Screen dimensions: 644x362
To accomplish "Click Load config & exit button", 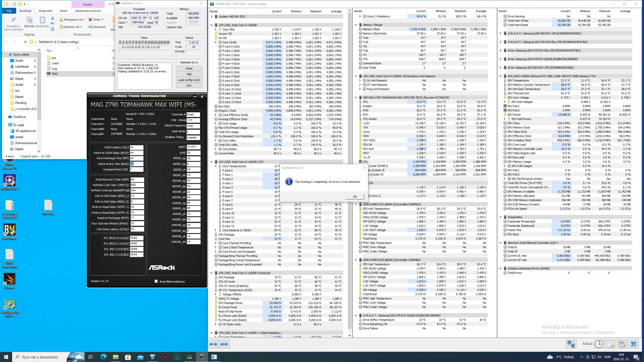I will coord(189,80).
